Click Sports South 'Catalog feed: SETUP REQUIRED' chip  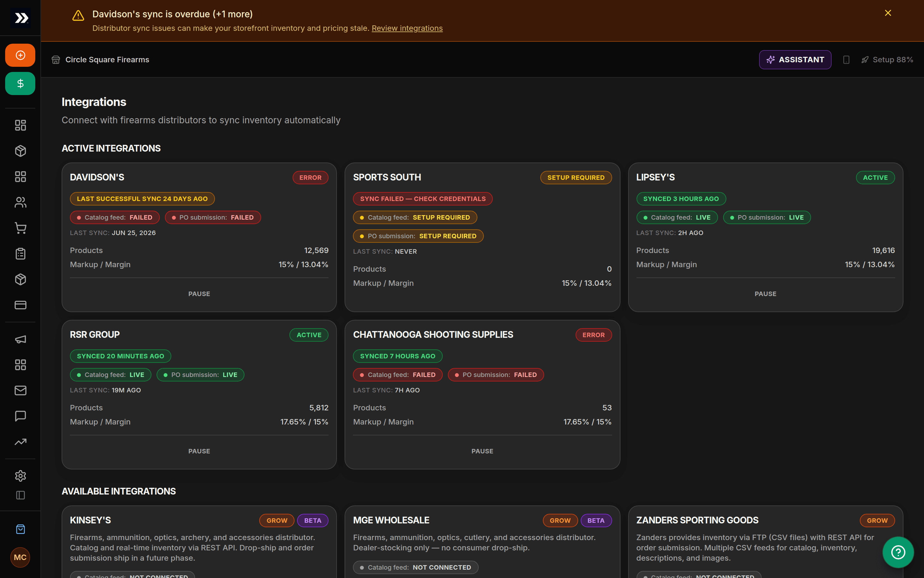(415, 217)
